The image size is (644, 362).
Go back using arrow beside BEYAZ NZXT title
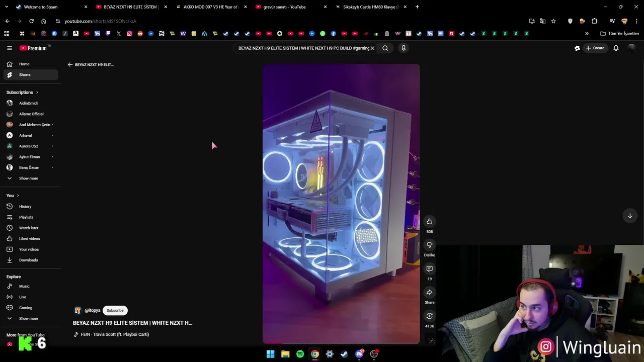click(70, 64)
